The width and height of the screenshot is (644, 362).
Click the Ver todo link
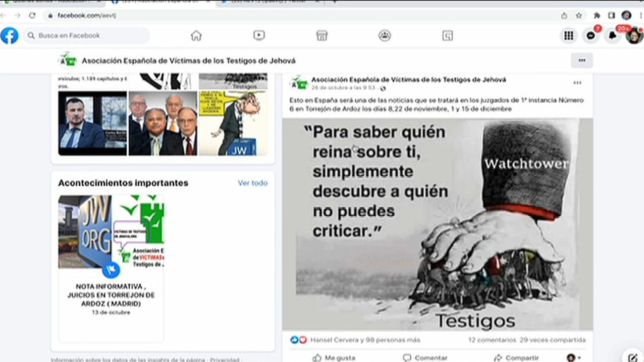(252, 183)
